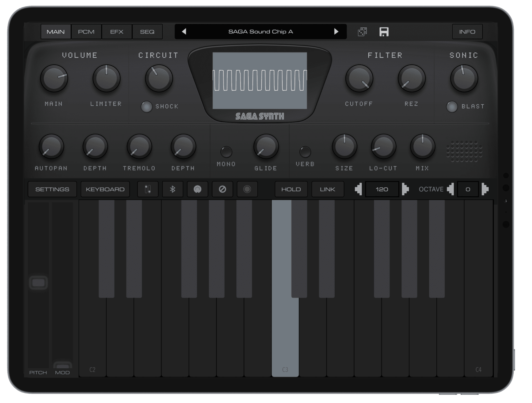Click the record icon in the toolbar

pos(247,189)
